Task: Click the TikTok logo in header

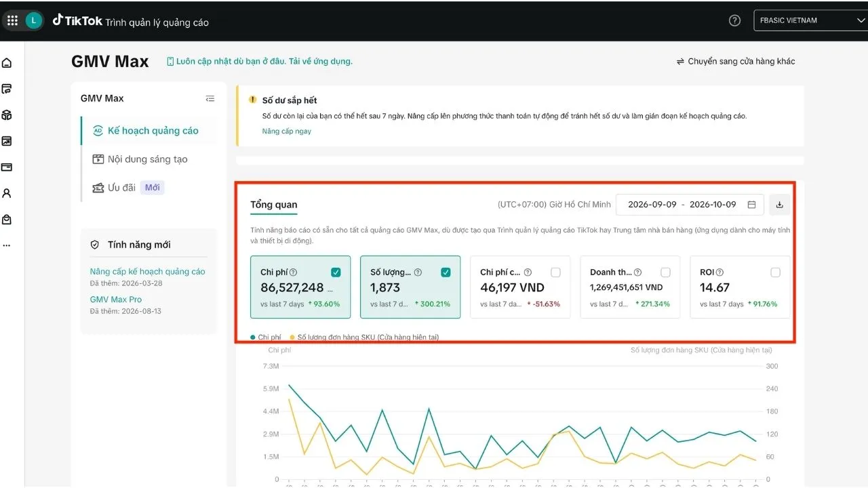Action: click(x=78, y=21)
